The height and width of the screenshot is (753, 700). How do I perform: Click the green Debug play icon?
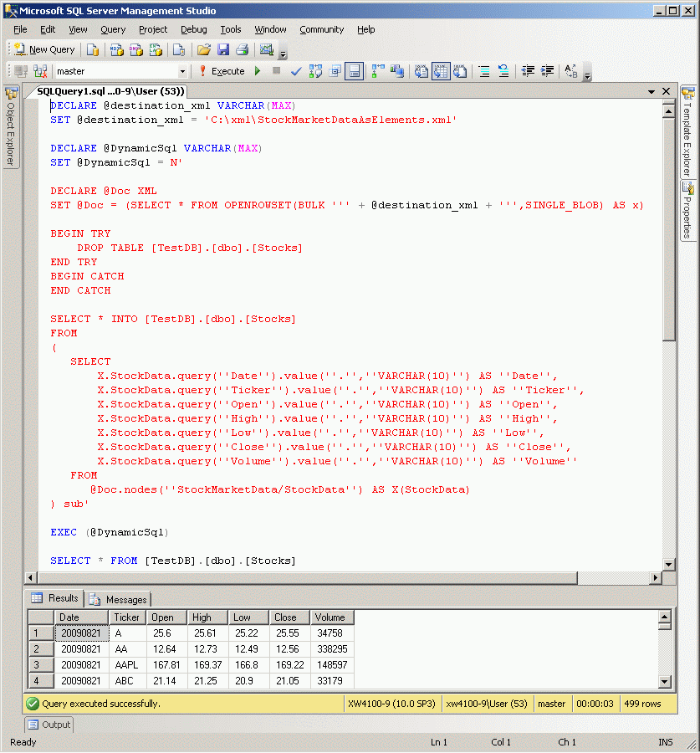point(258,72)
